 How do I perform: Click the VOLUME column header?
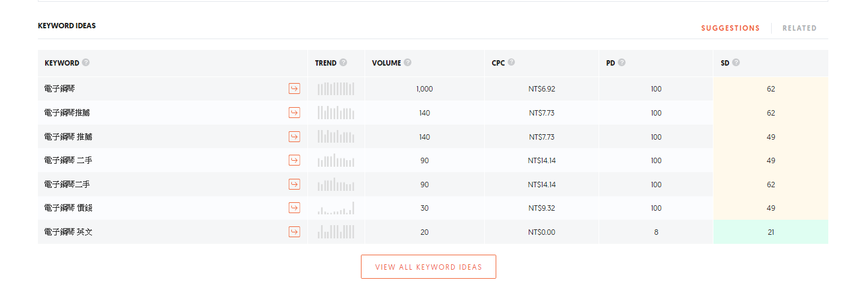tap(386, 63)
